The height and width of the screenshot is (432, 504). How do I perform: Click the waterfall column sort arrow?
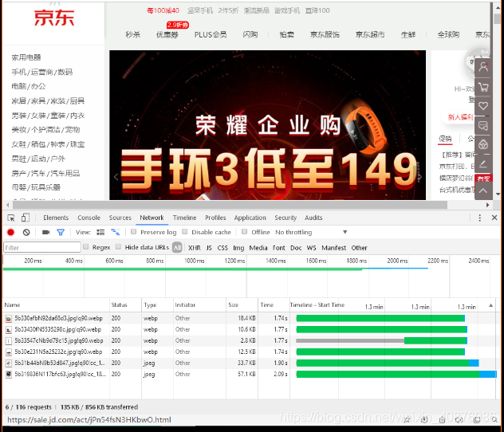[490, 305]
